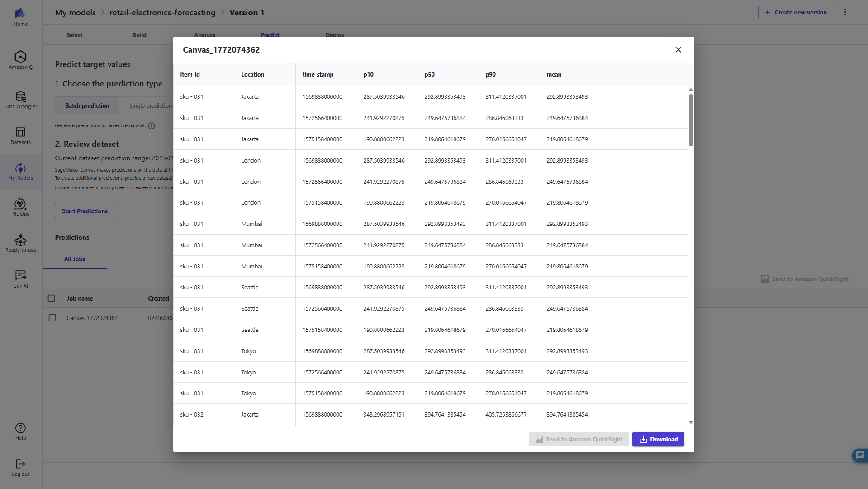This screenshot has width=868, height=489.
Task: Check the Canvas_1772074362 job checkbox
Action: (x=52, y=318)
